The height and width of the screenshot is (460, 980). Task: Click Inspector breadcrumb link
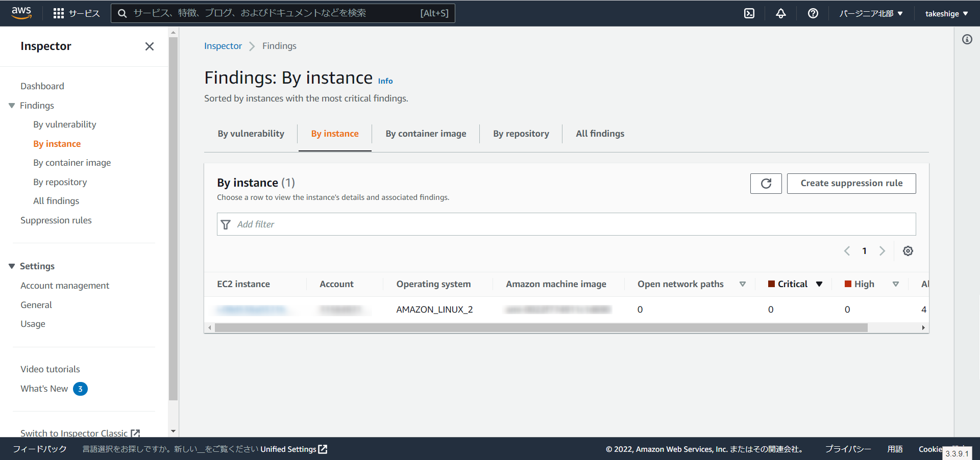tap(223, 46)
